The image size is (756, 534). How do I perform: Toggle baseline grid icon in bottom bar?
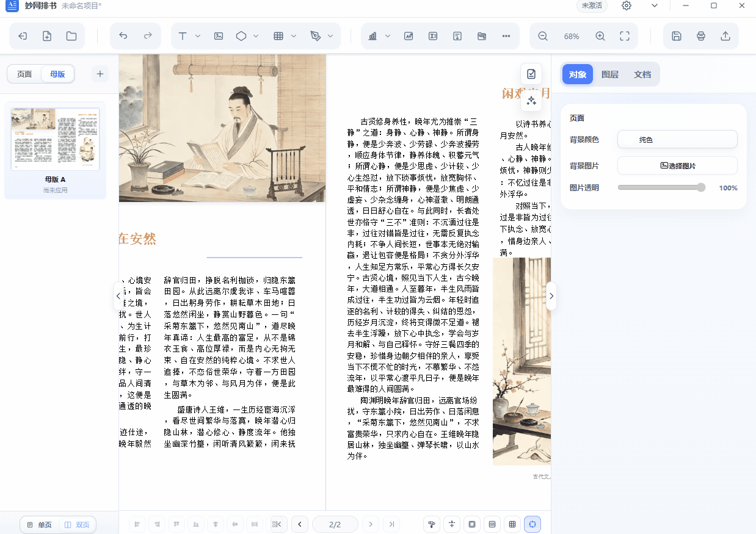tap(492, 524)
